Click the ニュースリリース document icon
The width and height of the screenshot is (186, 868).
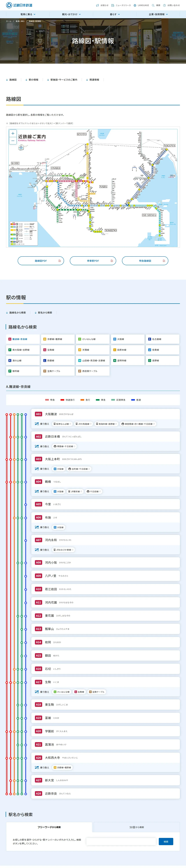[x=113, y=5]
